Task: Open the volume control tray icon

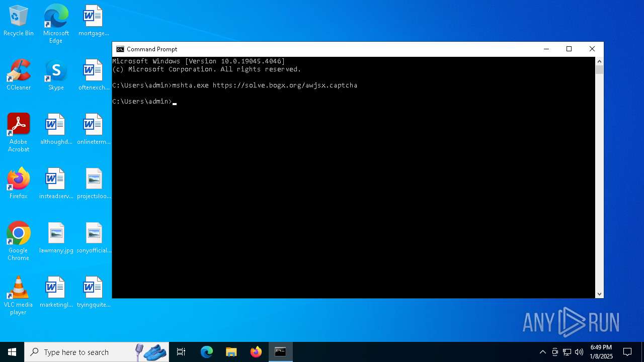Action: pos(579,352)
